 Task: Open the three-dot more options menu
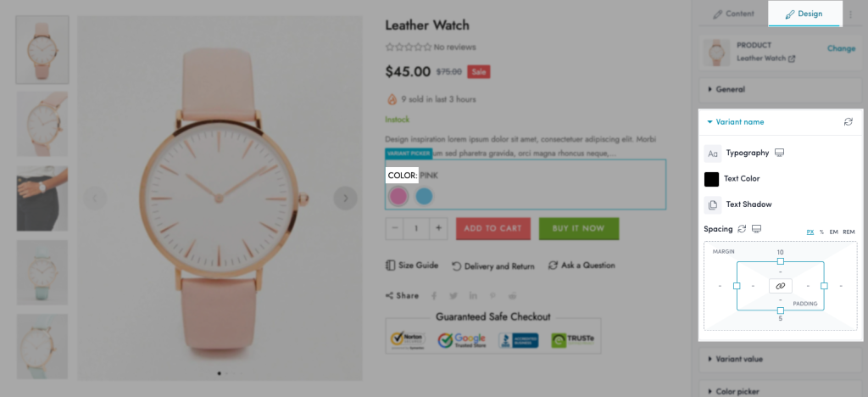(851, 14)
